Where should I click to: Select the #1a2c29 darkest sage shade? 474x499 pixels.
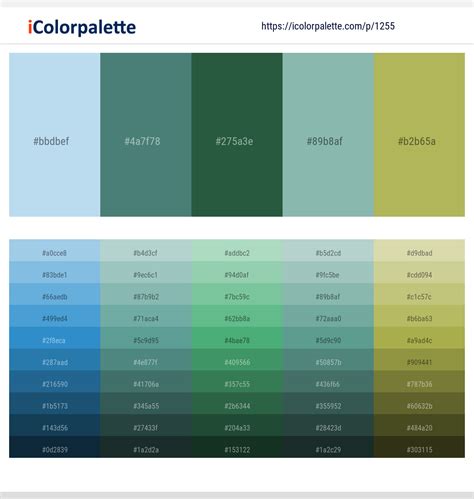(328, 447)
